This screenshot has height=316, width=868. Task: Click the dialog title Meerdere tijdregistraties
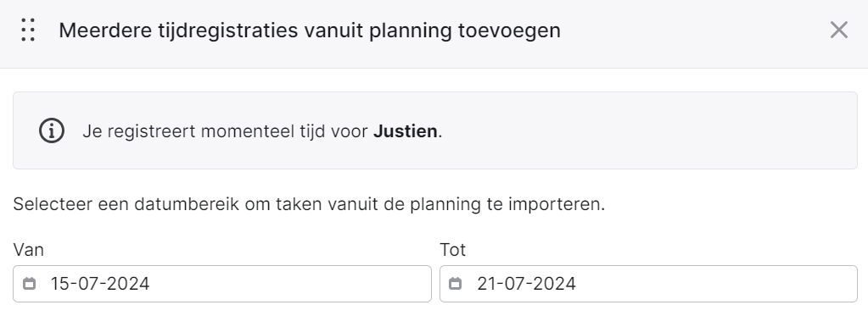(x=310, y=30)
